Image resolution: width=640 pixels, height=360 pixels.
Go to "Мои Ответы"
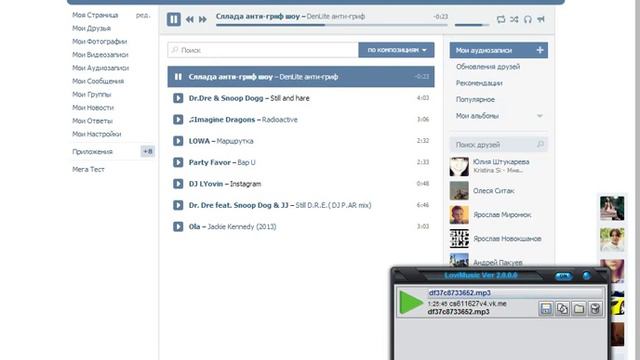[x=92, y=121]
